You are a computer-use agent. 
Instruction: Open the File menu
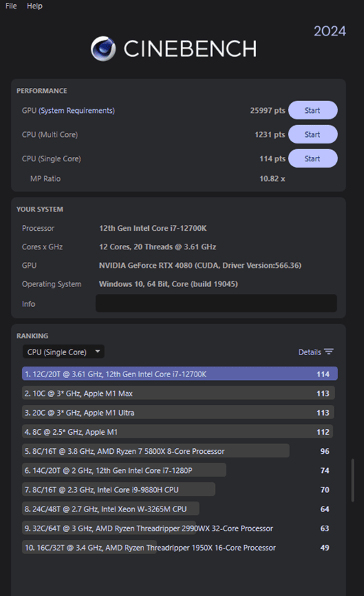[11, 6]
